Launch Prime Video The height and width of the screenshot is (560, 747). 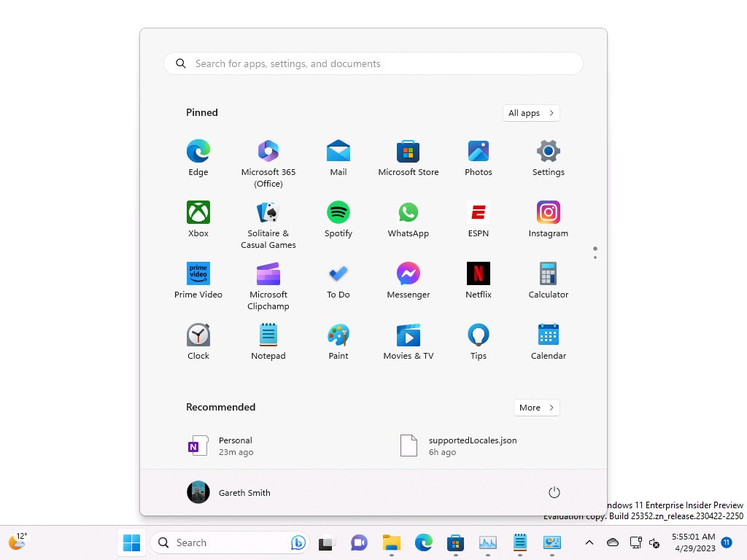click(x=198, y=281)
